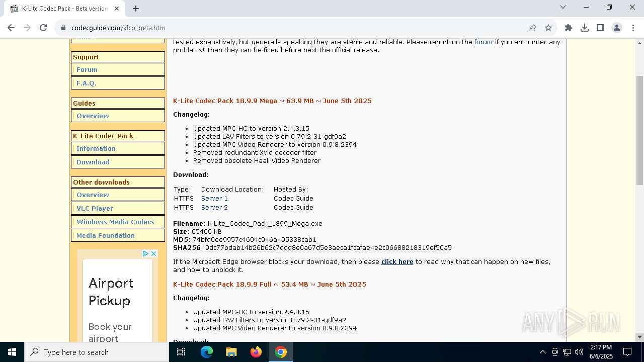Open the volume control in tray
Screen dimensions: 644x362
pos(579,352)
